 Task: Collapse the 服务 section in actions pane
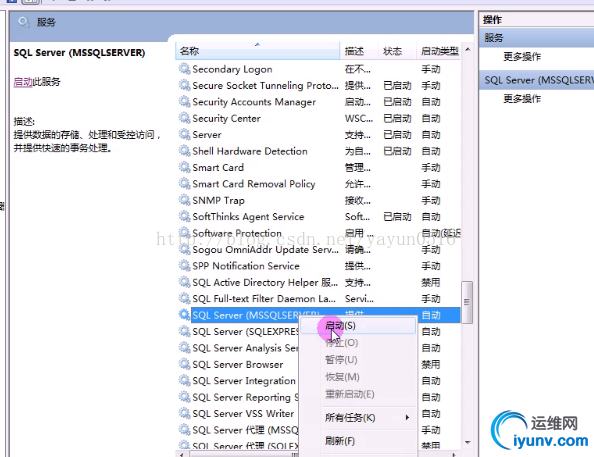click(537, 38)
